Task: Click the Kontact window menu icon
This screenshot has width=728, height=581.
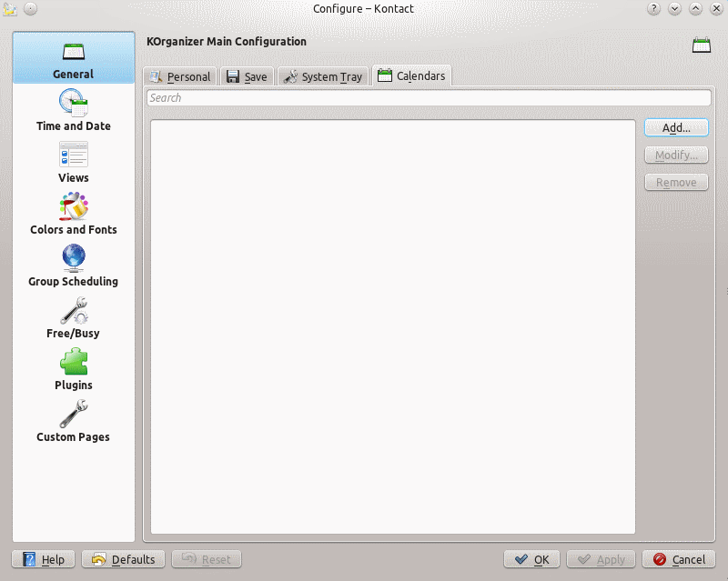Action: (x=10, y=9)
